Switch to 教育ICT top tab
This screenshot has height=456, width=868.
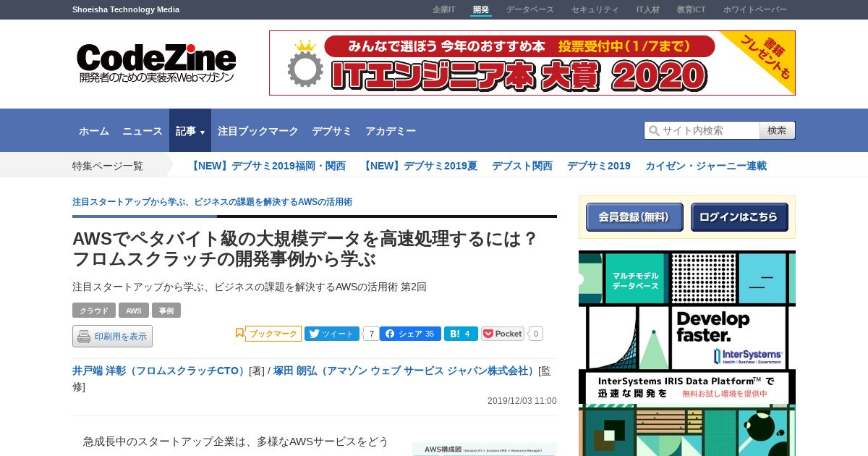692,9
